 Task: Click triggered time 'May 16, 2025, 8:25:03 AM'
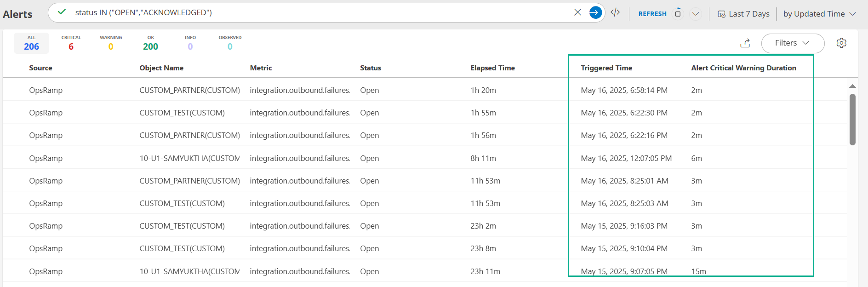[624, 203]
